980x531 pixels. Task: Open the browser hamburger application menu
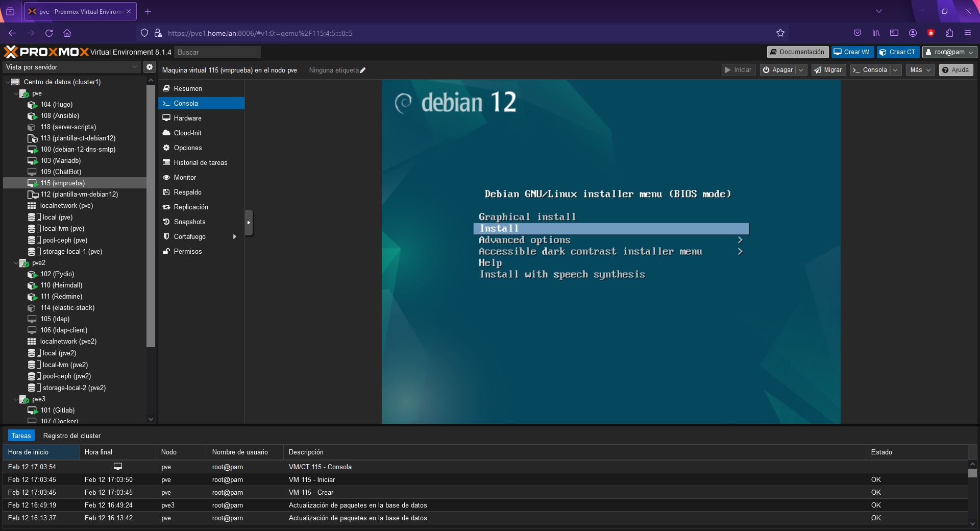pos(967,33)
